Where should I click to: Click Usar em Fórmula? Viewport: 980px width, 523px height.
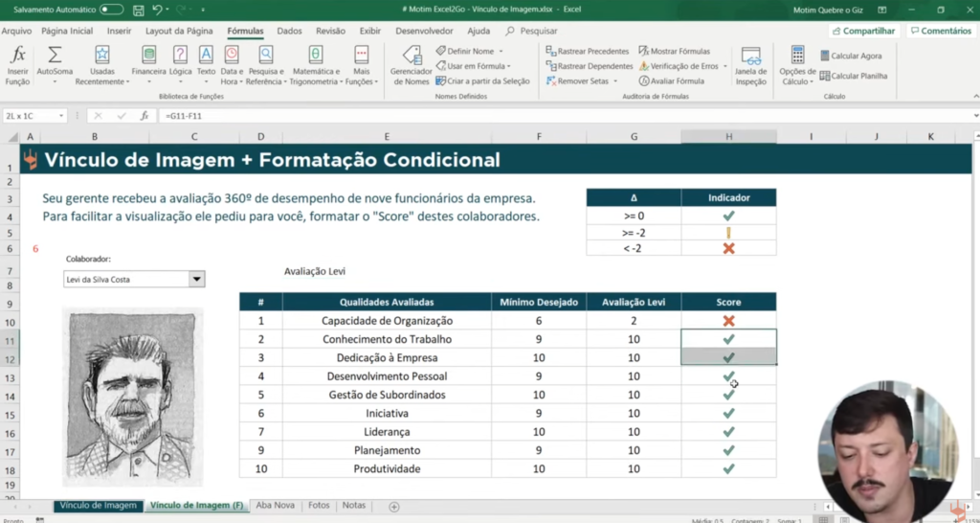(473, 66)
